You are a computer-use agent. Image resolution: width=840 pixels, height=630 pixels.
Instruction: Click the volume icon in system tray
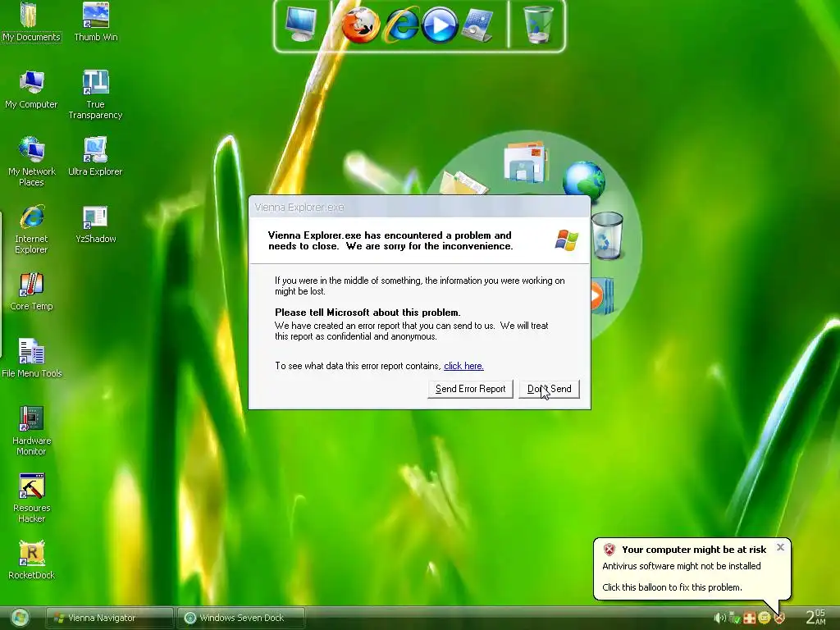point(719,619)
